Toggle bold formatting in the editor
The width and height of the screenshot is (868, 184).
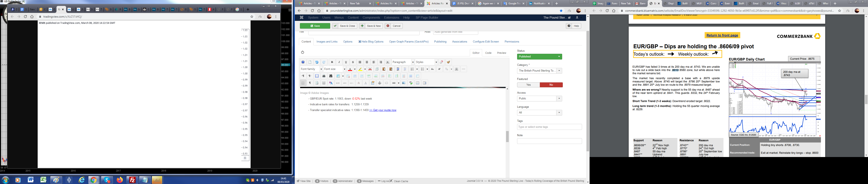[x=332, y=62]
